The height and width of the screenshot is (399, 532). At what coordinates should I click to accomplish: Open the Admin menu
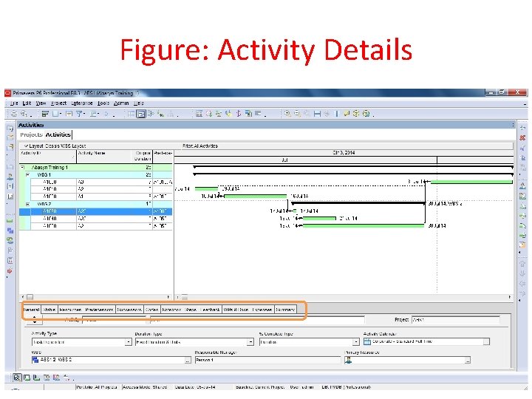coord(121,103)
